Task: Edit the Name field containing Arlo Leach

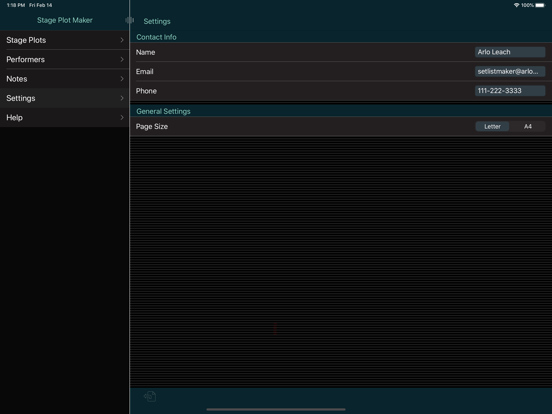Action: pyautogui.click(x=510, y=52)
